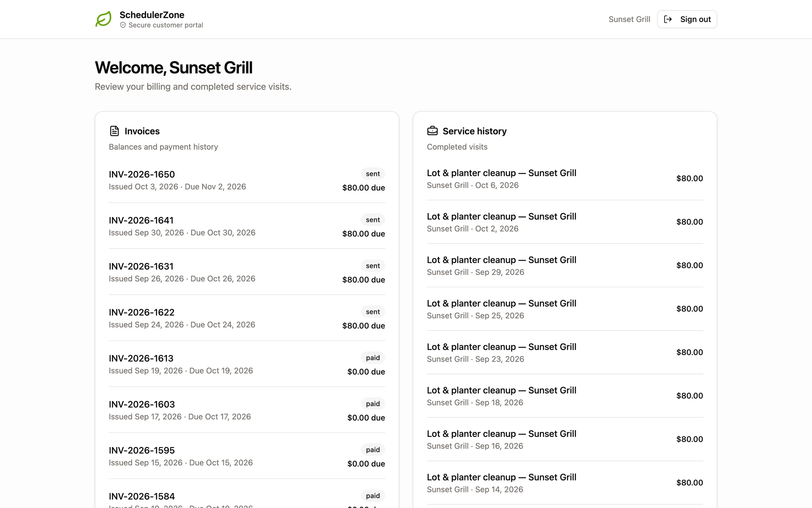The height and width of the screenshot is (508, 812).
Task: Click the sent badge on INV-2026-1641
Action: (373, 220)
